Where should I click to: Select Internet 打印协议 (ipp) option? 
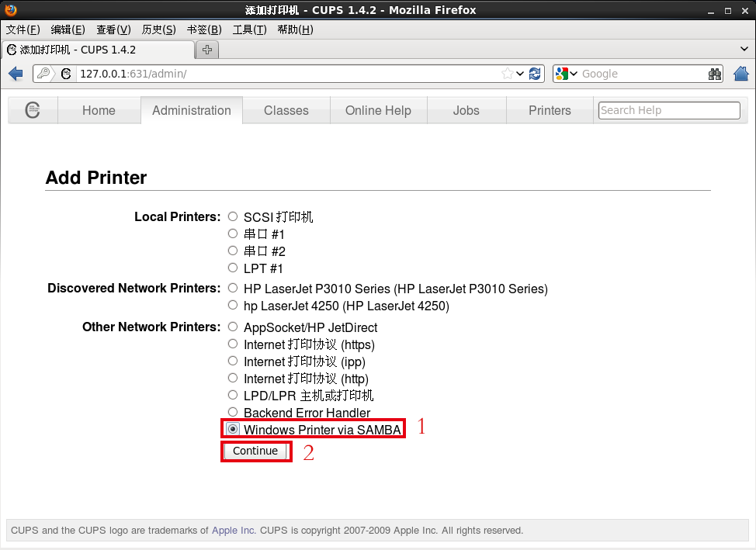pyautogui.click(x=233, y=361)
